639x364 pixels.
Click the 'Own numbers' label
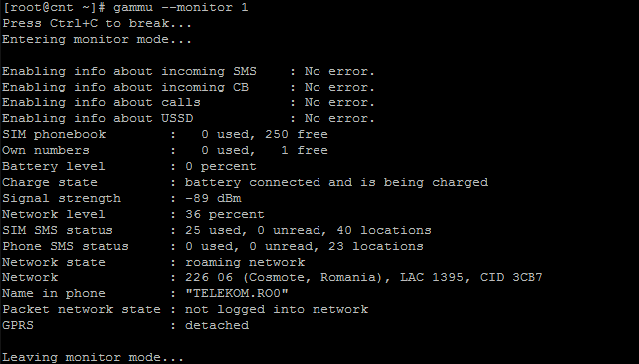pos(46,150)
